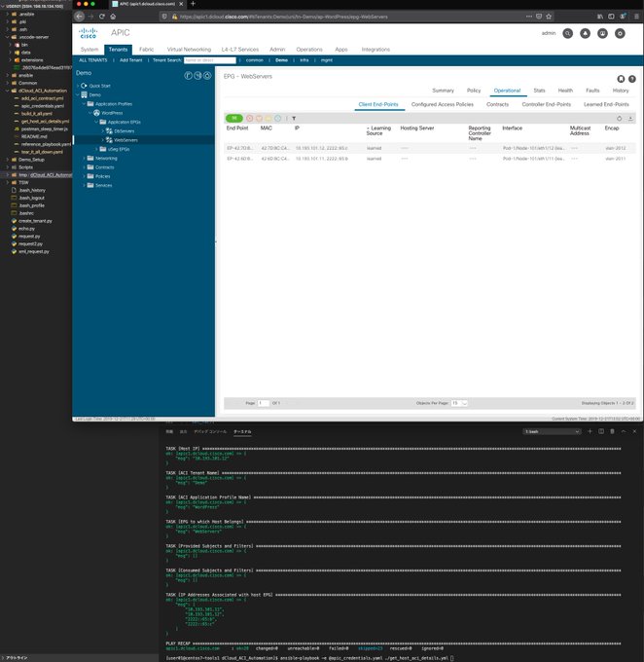644x662 pixels.
Task: Open get_host_aci_details.yml in VS Code explorer
Action: pyautogui.click(x=45, y=122)
